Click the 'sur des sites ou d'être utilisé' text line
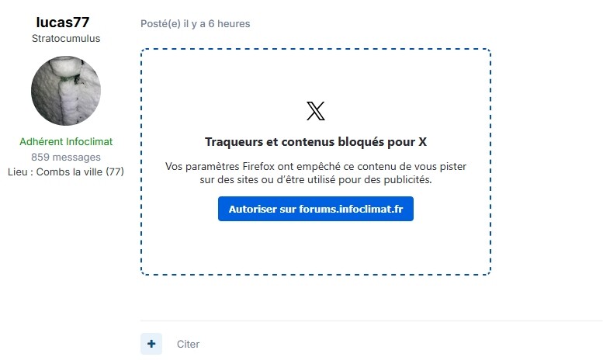This screenshot has width=603, height=364. click(316, 180)
